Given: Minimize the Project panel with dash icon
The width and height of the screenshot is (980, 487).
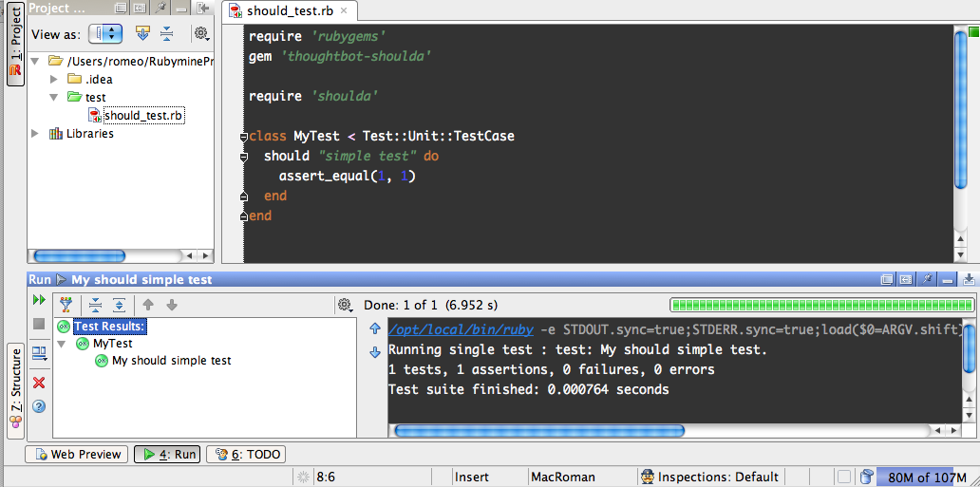Looking at the screenshot, I should coord(181,9).
